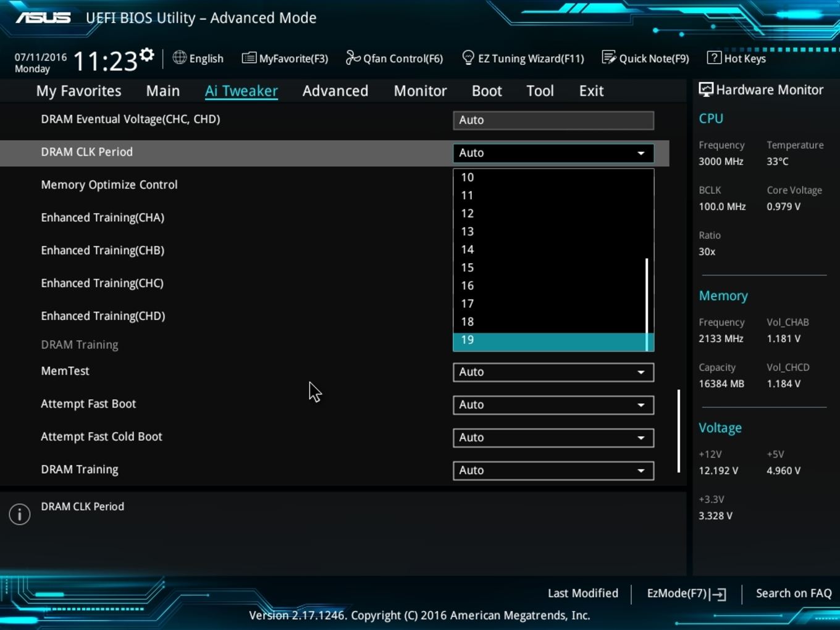Click the settings page scrollbar
840x630 pixels.
[679, 430]
